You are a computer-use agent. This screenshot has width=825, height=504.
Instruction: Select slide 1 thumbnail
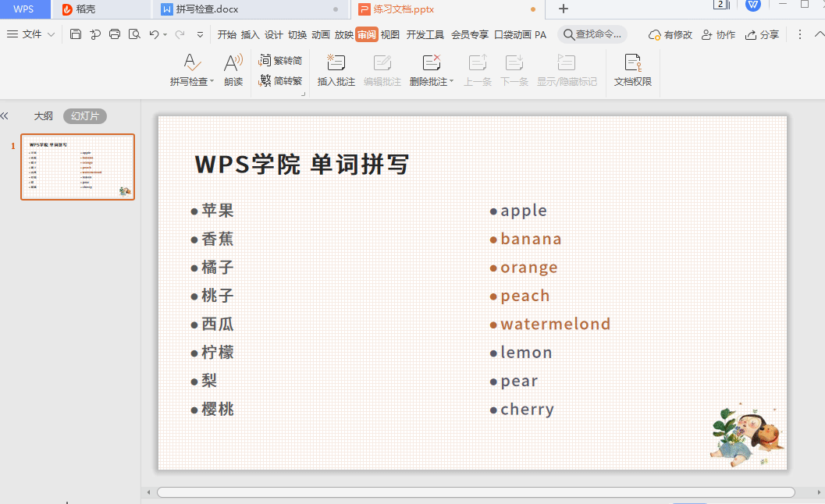[77, 167]
